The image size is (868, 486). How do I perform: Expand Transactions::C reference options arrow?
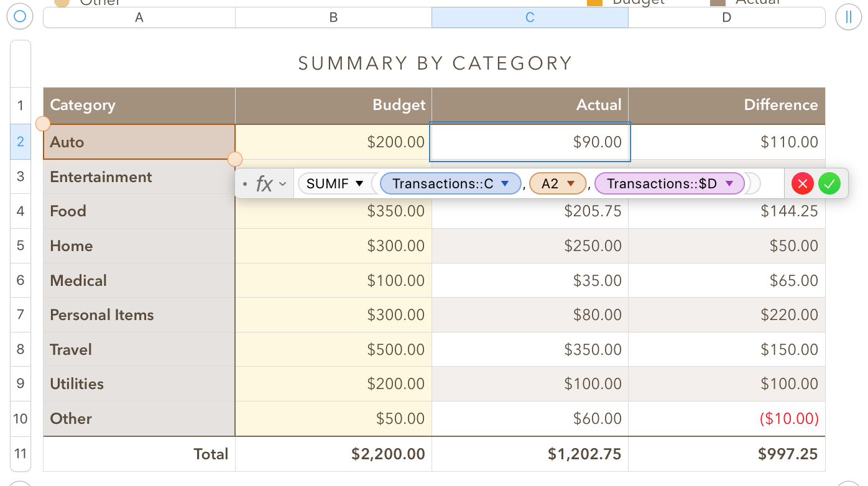(x=505, y=183)
